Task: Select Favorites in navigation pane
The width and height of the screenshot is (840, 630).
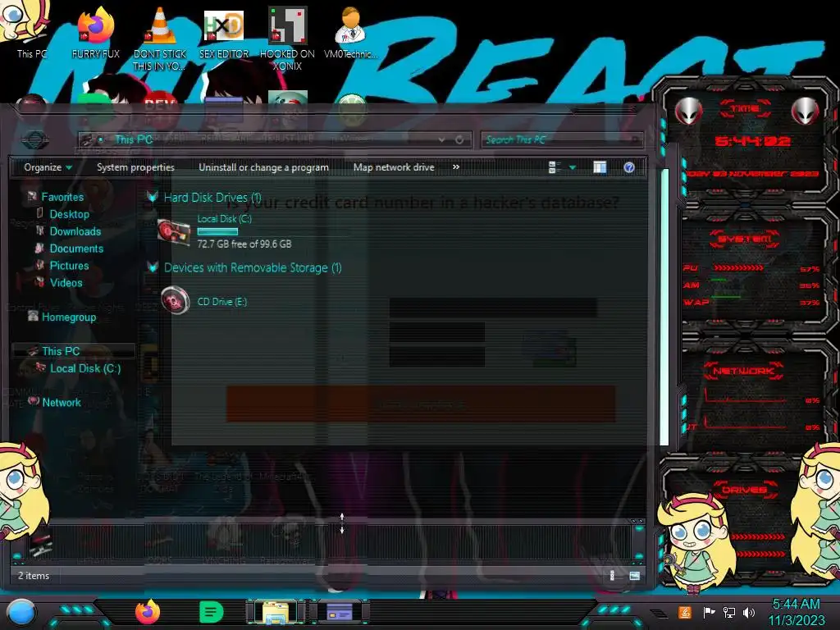Action: click(62, 197)
